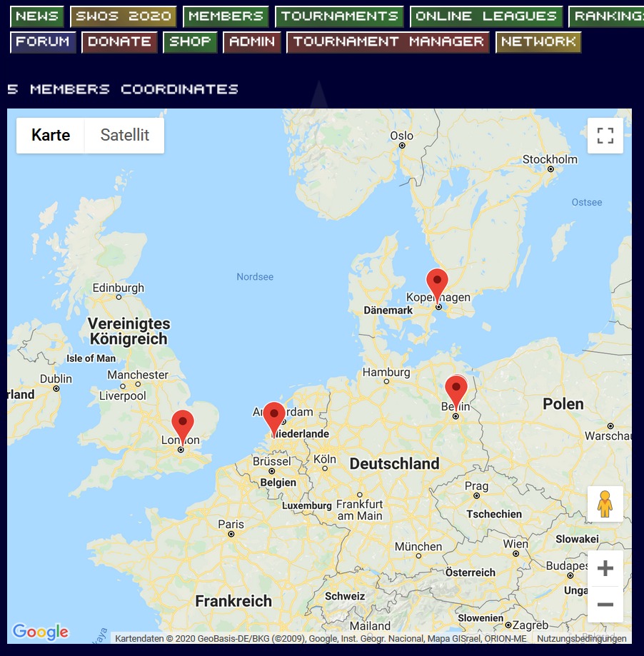Open the Forum page
The image size is (644, 656).
pyautogui.click(x=43, y=42)
